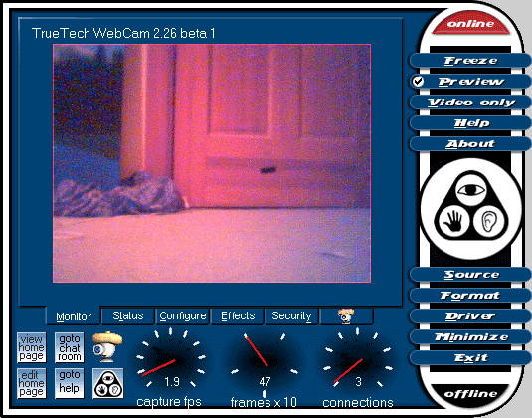The height and width of the screenshot is (418, 532).
Task: Switch webcam to online mode
Action: [x=470, y=24]
